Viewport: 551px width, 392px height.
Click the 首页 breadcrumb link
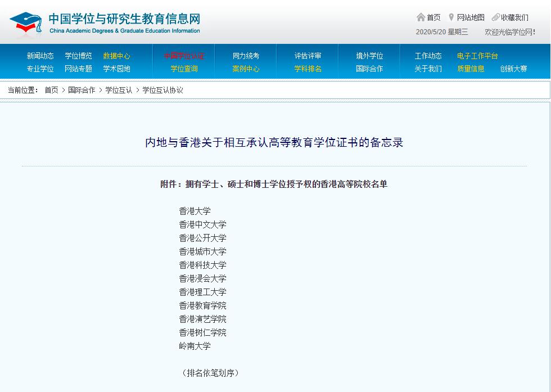tap(52, 90)
